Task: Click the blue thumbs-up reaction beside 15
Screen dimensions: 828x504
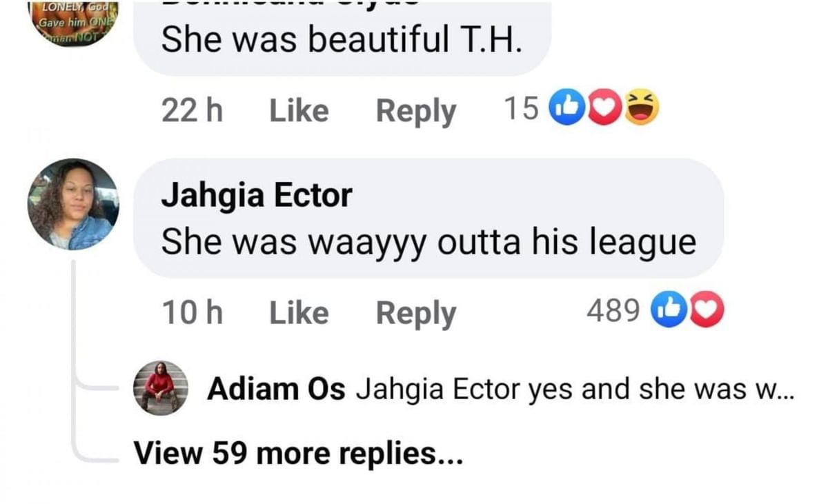Action: pyautogui.click(x=563, y=109)
